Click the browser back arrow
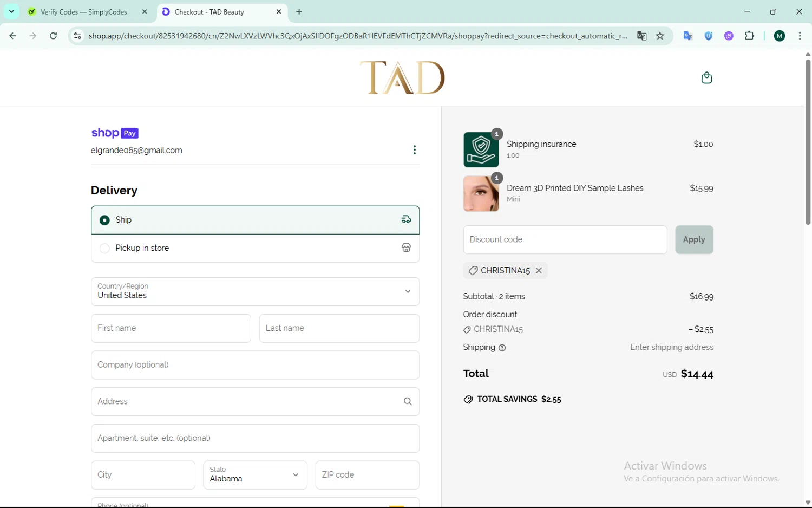This screenshot has width=812, height=508. pyautogui.click(x=12, y=36)
